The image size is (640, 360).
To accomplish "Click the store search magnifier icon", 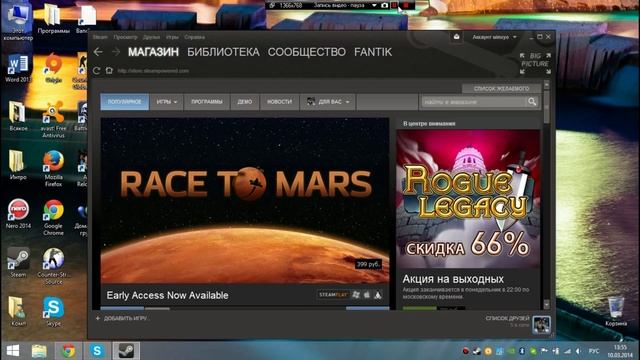I will 532,101.
